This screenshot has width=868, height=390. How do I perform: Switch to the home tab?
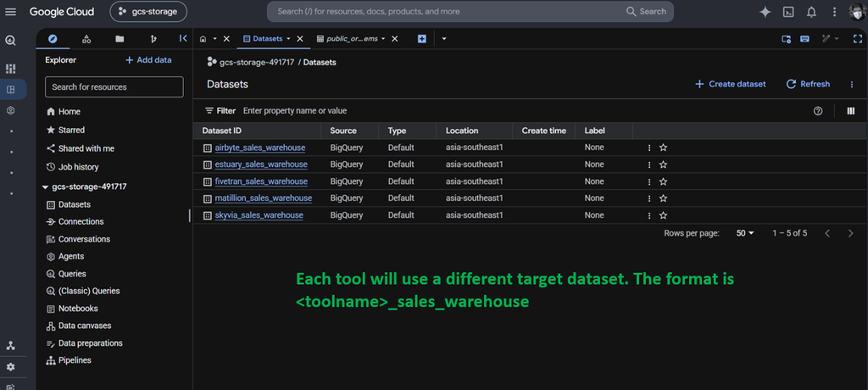tap(203, 39)
